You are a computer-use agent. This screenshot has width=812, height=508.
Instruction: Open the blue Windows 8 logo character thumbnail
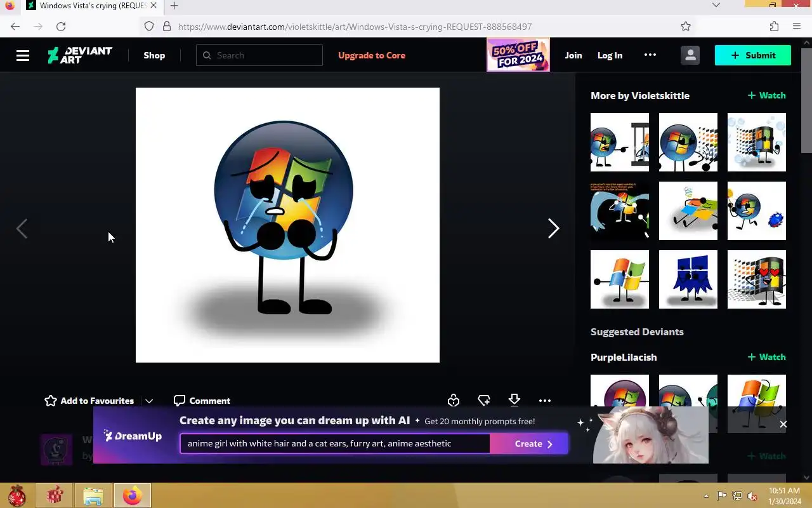688,279
